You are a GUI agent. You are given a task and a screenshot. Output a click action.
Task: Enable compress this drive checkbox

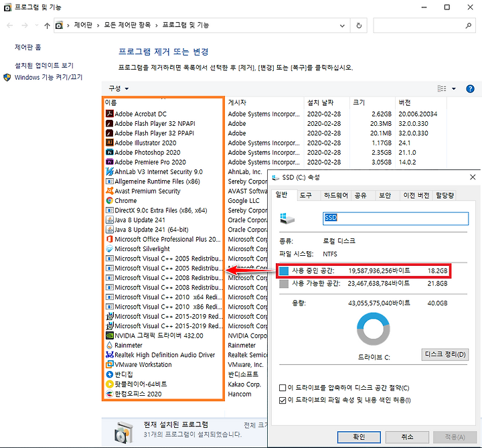283,388
